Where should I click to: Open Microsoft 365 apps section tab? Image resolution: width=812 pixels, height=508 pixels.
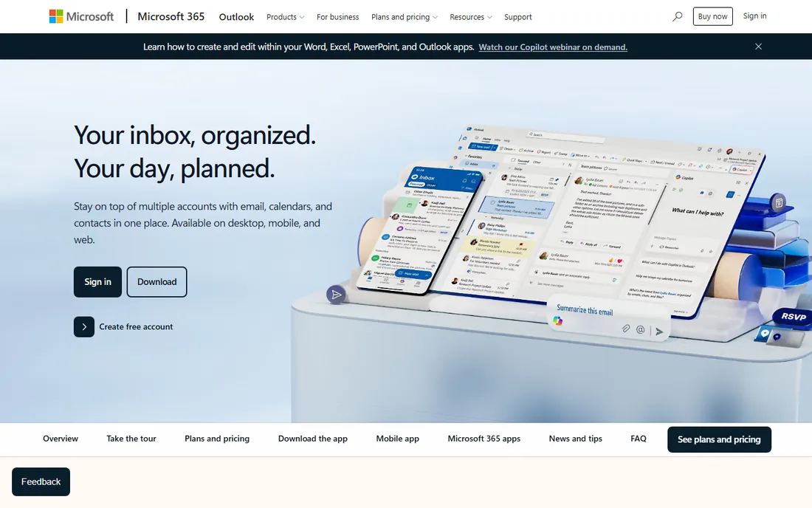point(484,439)
